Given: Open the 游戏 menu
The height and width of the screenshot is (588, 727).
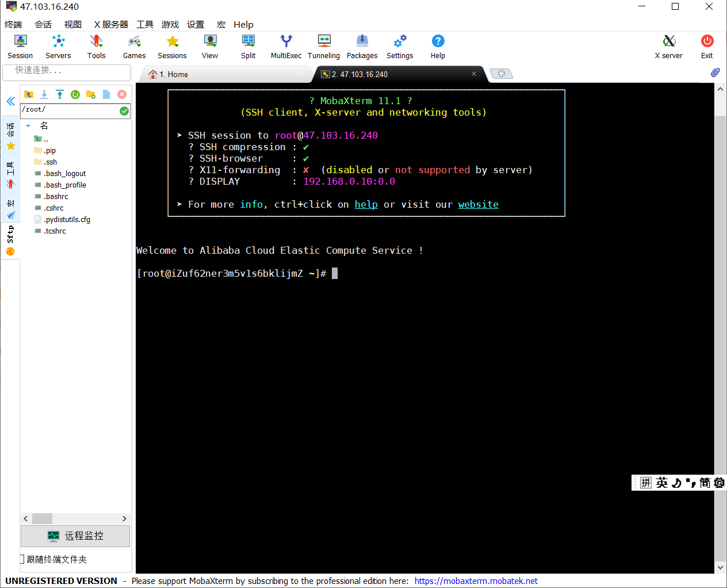Looking at the screenshot, I should point(170,25).
